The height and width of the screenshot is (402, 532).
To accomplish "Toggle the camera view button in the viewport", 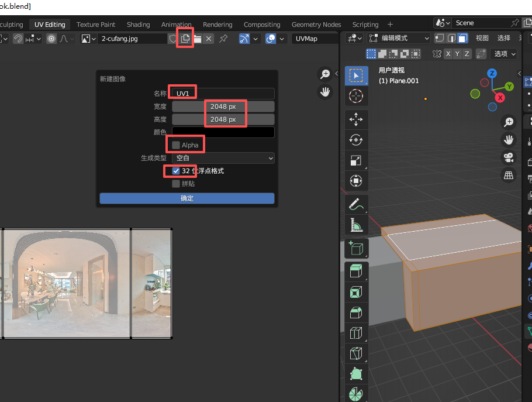I will tap(509, 157).
